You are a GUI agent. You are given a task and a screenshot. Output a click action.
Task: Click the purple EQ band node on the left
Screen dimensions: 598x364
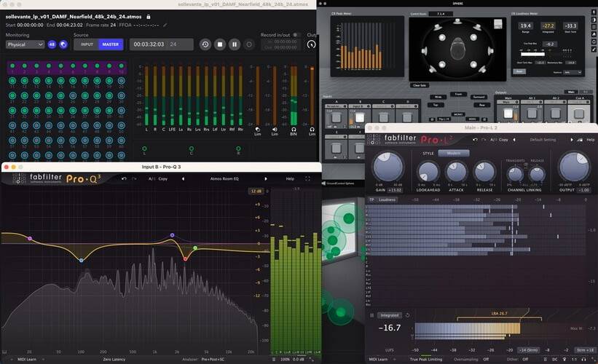coord(30,239)
